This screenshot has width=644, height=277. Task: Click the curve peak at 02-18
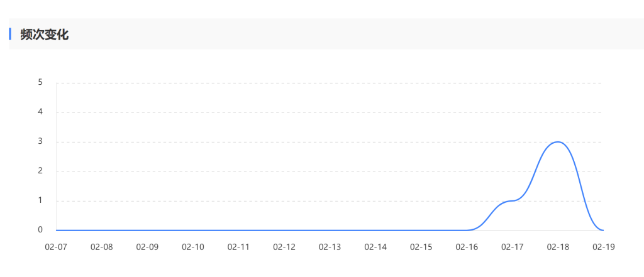click(x=558, y=142)
